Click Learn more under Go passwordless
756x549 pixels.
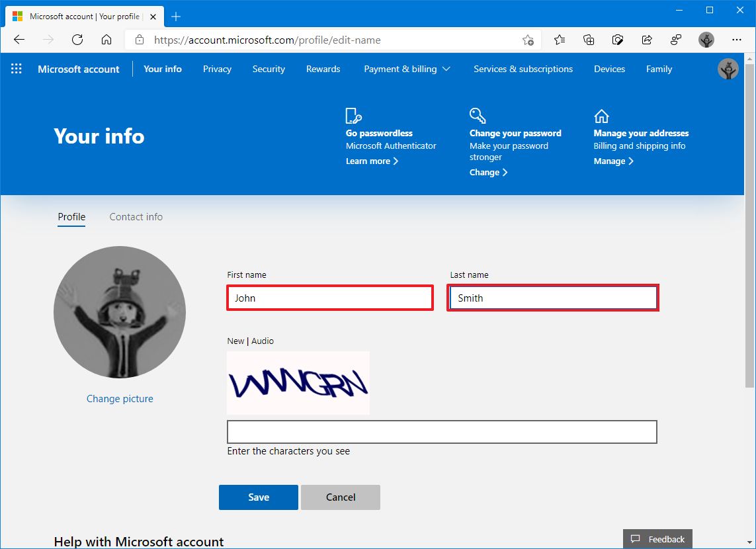(x=372, y=161)
